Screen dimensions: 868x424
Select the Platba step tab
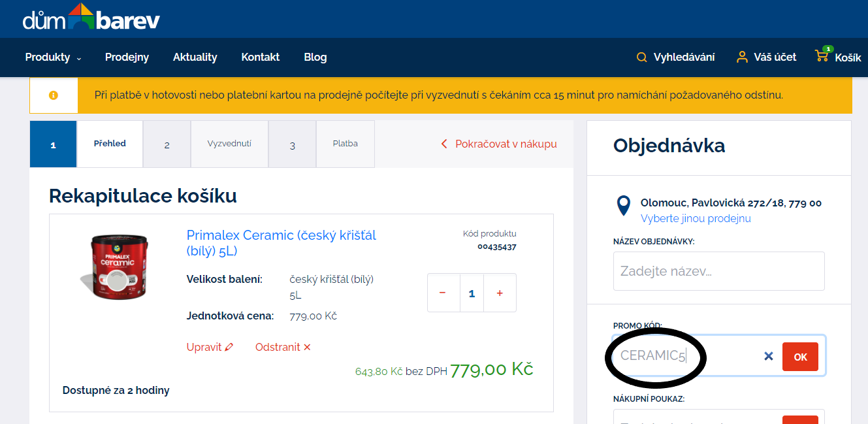coord(345,144)
